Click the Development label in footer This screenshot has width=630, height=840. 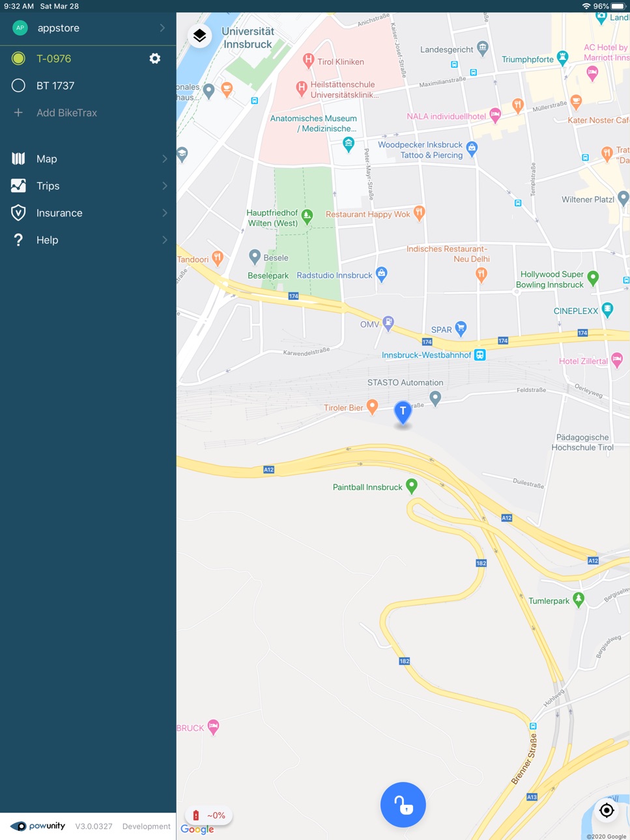pos(147,826)
